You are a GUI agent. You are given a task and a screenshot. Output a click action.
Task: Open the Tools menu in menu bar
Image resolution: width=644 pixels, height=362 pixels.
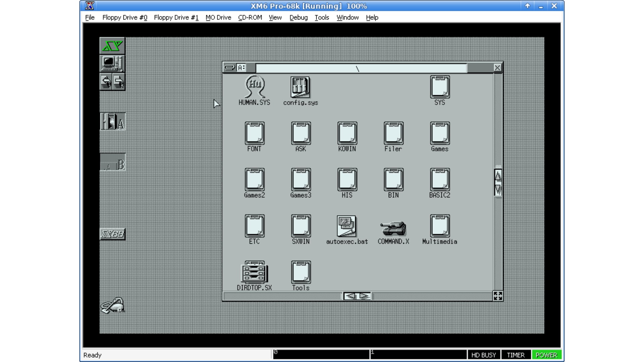click(322, 17)
